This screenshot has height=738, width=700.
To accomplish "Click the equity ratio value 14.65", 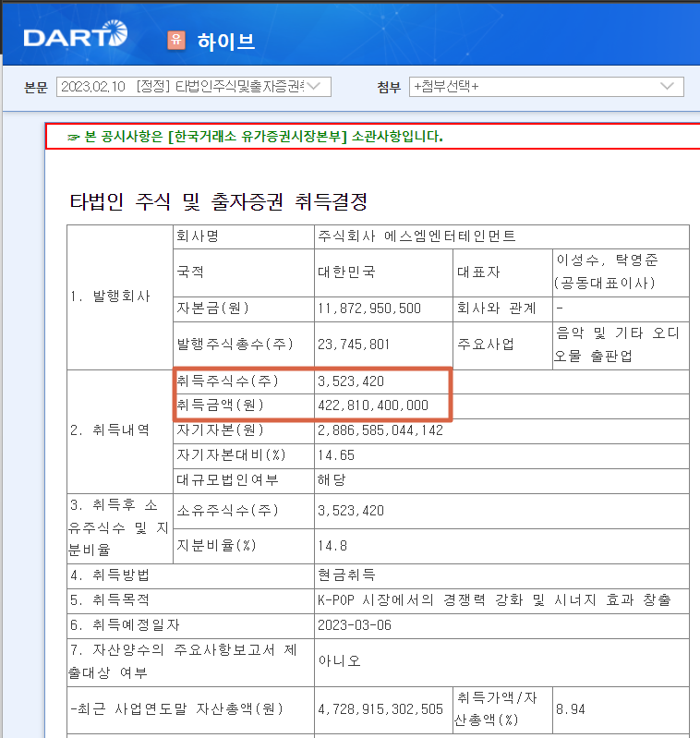I will [x=336, y=455].
